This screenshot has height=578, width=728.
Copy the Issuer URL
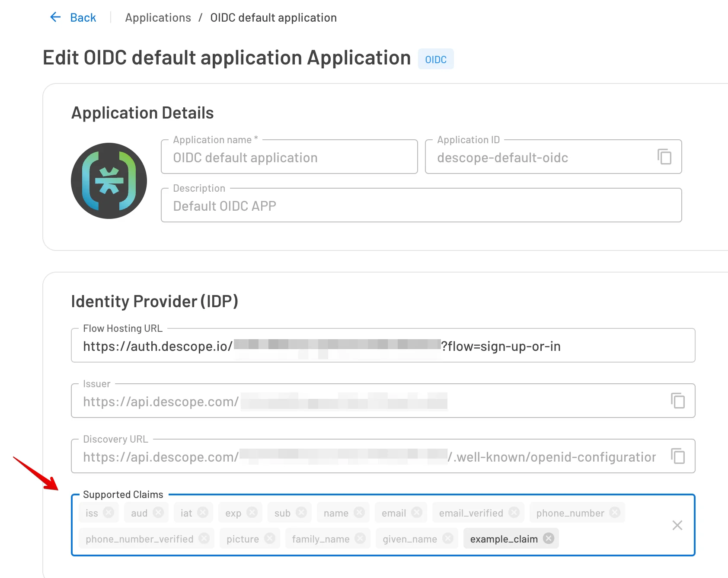[678, 401]
